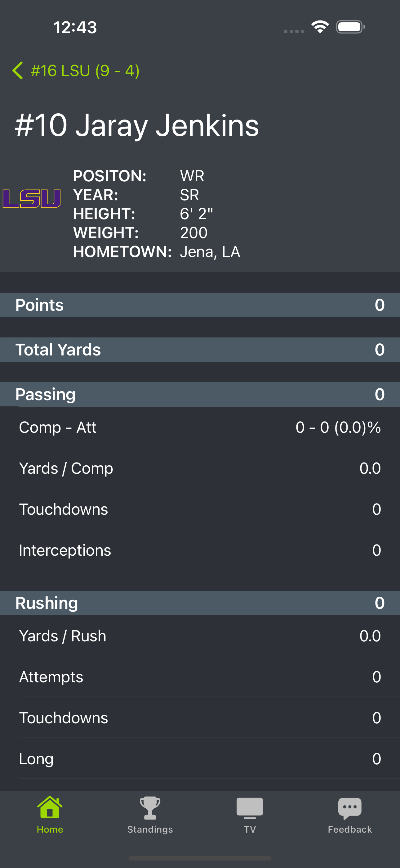Tap the green back chevron icon
The image size is (400, 868).
pos(17,71)
